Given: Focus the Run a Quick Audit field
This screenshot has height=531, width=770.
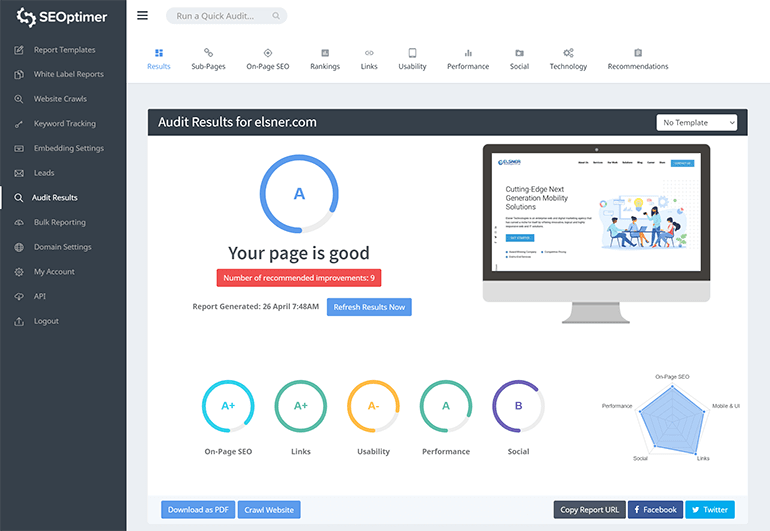Looking at the screenshot, I should 226,16.
